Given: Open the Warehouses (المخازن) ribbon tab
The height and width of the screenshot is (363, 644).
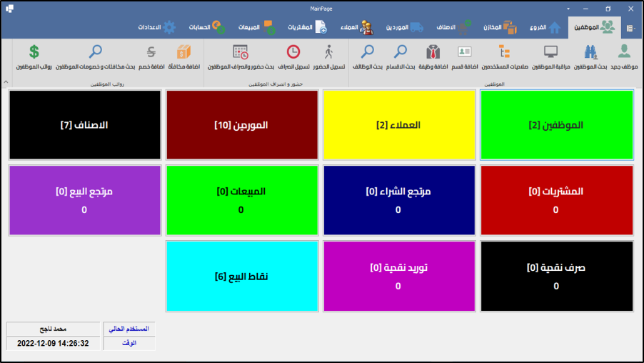Looking at the screenshot, I should click(500, 27).
